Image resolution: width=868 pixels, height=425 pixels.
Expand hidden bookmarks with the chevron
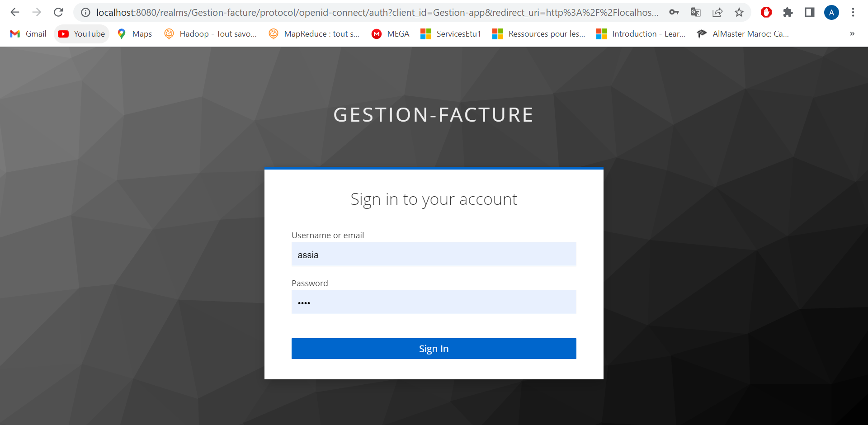tap(852, 33)
